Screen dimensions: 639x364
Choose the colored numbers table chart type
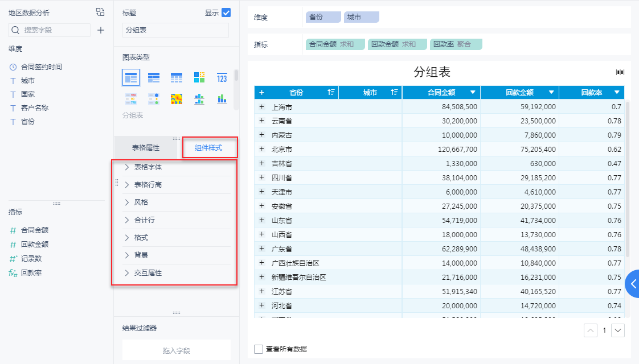click(131, 99)
